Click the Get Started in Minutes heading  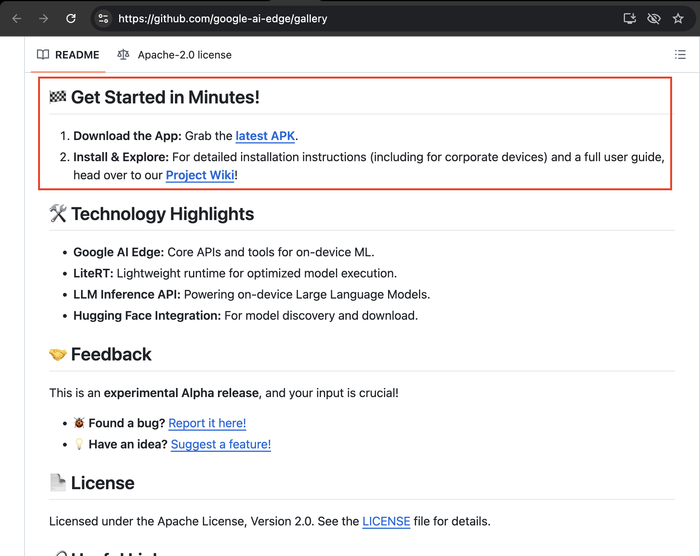(x=164, y=97)
